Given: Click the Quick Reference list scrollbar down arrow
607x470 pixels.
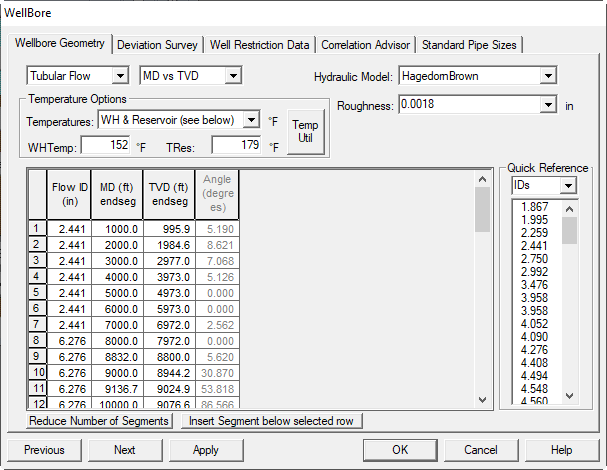Looking at the screenshot, I should point(569,397).
